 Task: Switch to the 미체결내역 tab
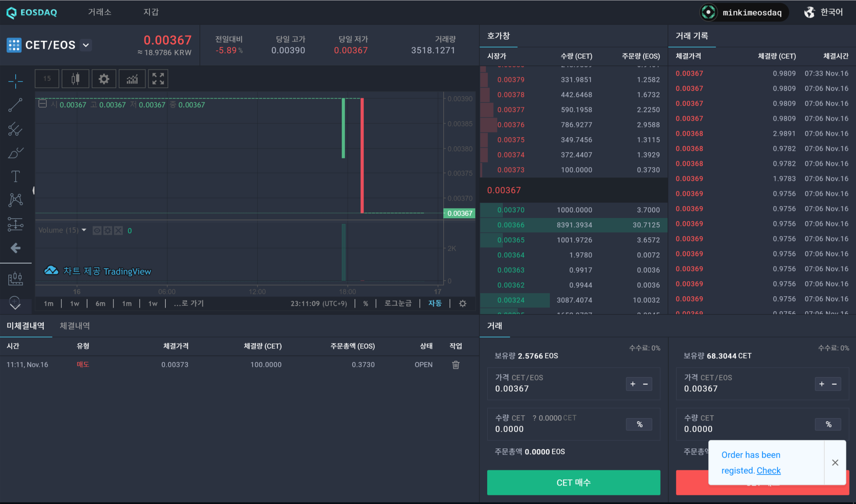click(x=25, y=326)
